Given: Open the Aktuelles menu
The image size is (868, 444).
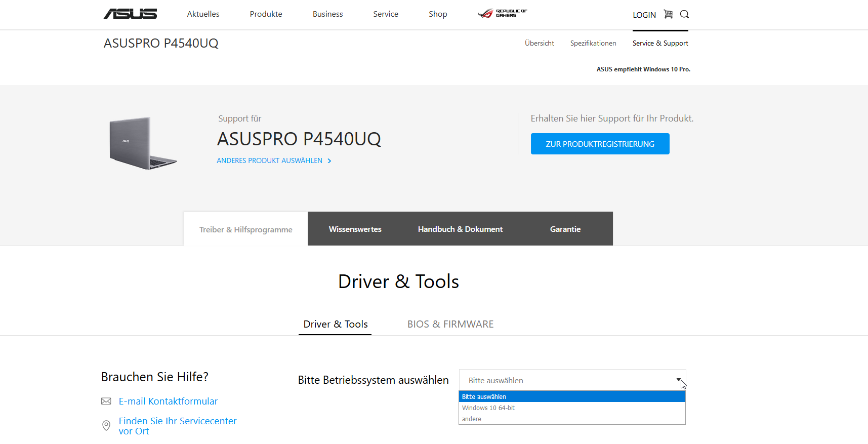Looking at the screenshot, I should (x=203, y=14).
